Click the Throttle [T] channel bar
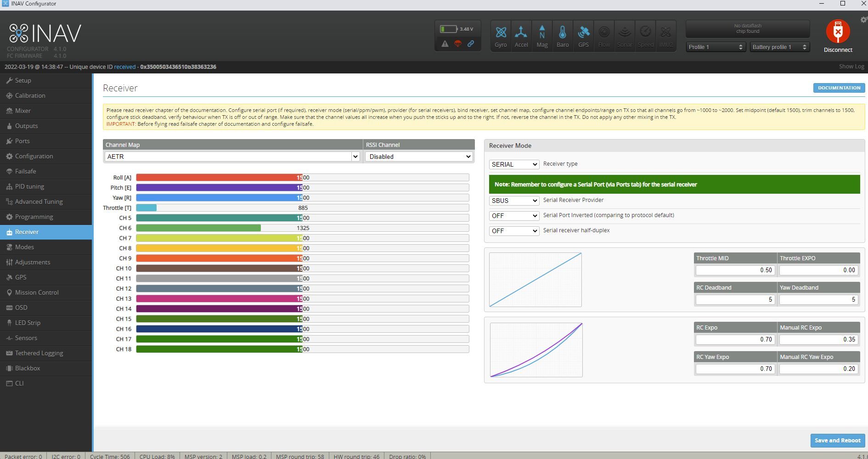Viewport: 868px width, 459px height. [x=302, y=208]
